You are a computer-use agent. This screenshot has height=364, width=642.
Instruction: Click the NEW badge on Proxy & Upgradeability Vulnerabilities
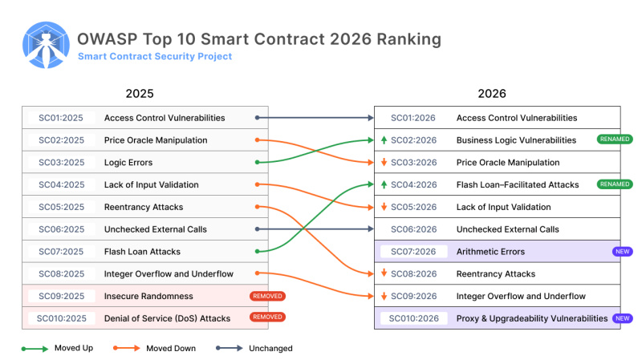coord(622,318)
